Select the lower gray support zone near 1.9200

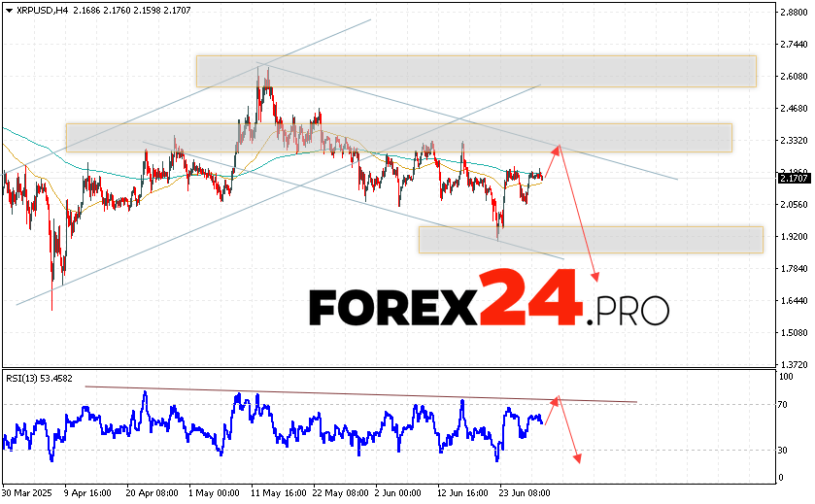(x=590, y=239)
